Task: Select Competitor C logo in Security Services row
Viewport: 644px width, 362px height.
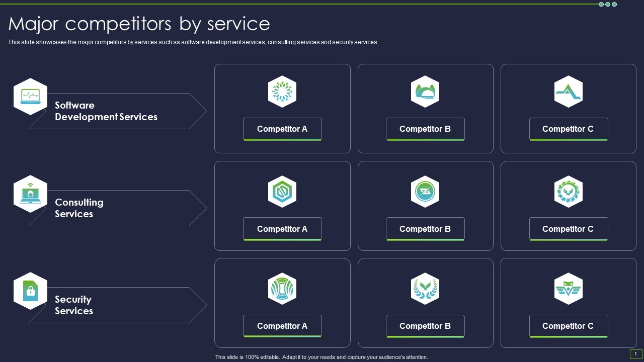Action: [x=569, y=289]
